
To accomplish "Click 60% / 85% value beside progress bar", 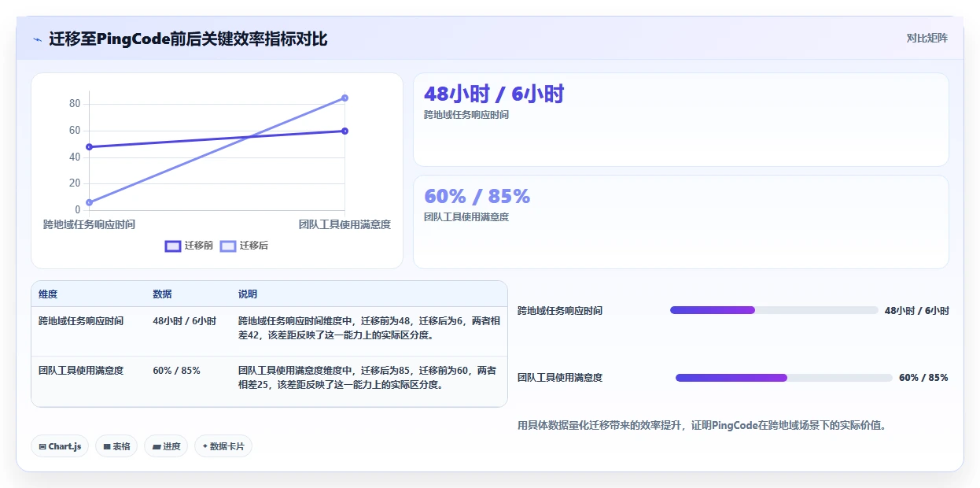I will click(x=923, y=378).
